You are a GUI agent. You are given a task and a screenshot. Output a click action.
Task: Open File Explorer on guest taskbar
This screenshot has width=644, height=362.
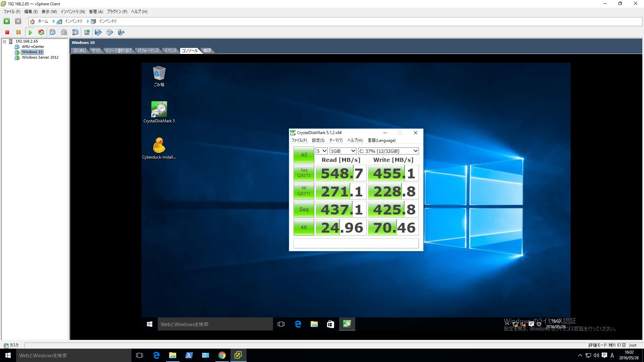pos(314,324)
